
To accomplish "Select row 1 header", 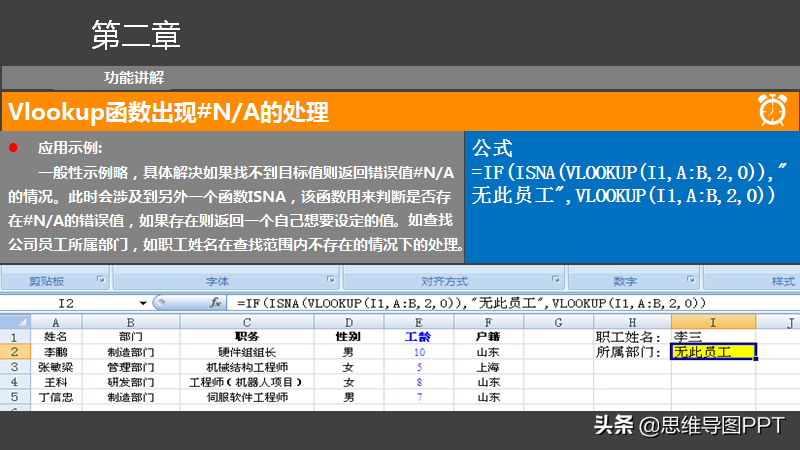I will [15, 337].
